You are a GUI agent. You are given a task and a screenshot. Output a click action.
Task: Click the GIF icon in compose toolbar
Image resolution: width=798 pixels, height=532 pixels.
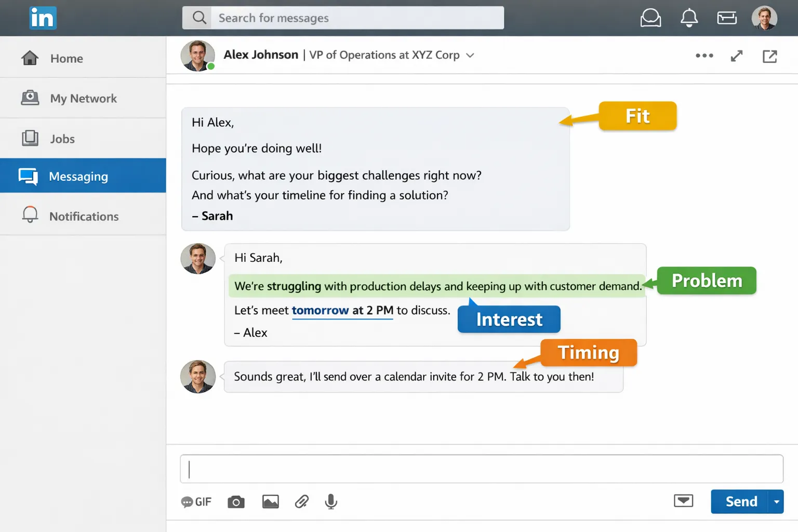196,501
